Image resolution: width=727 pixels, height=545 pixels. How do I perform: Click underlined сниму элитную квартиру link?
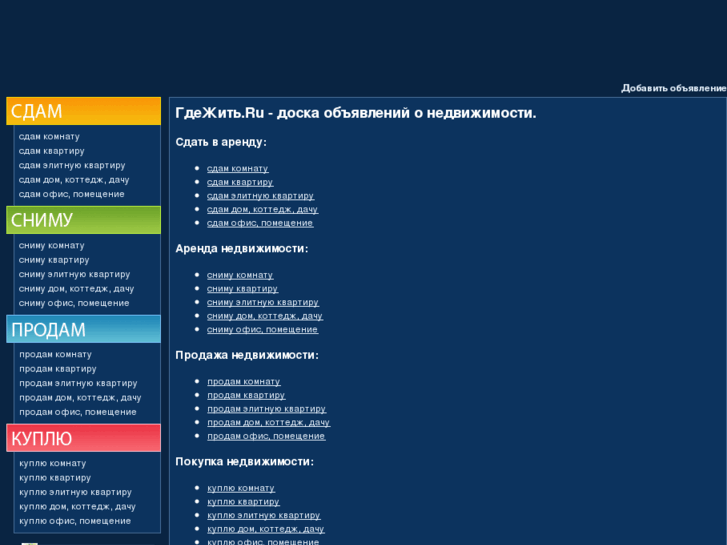coord(263,302)
